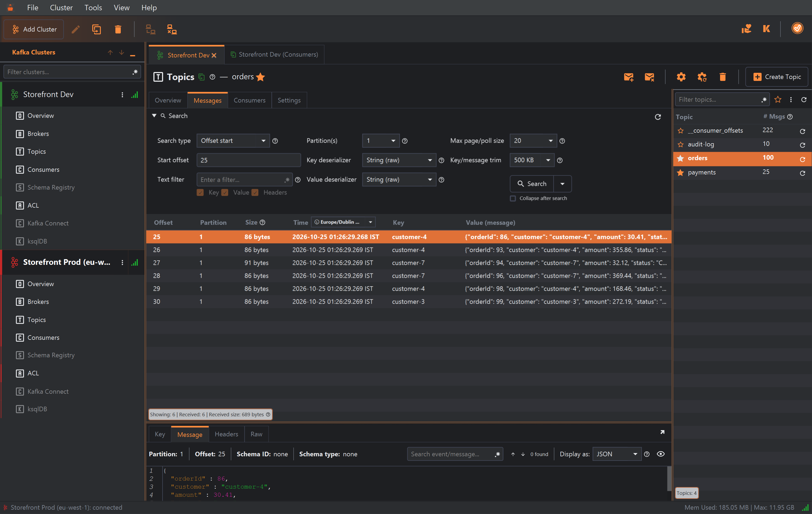812x514 pixels.
Task: Click the disconnect cluster icon in toolbar
Action: (x=172, y=29)
